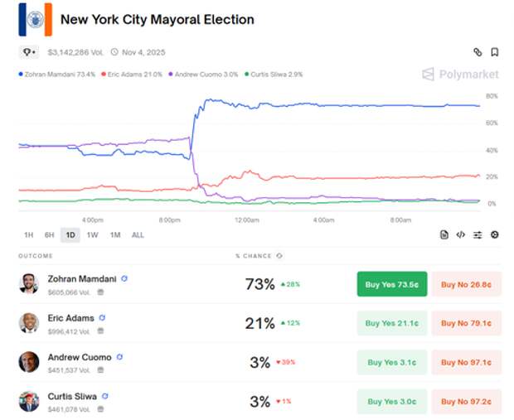Open chart settings gear icon
The width and height of the screenshot is (514, 420).
(x=495, y=234)
